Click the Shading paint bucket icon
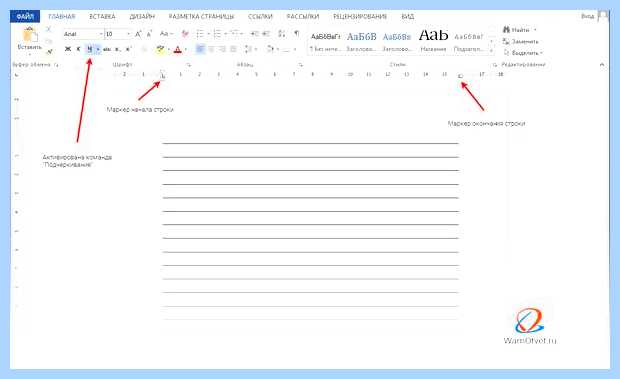Screen dimensions: 620x379 point(270,49)
